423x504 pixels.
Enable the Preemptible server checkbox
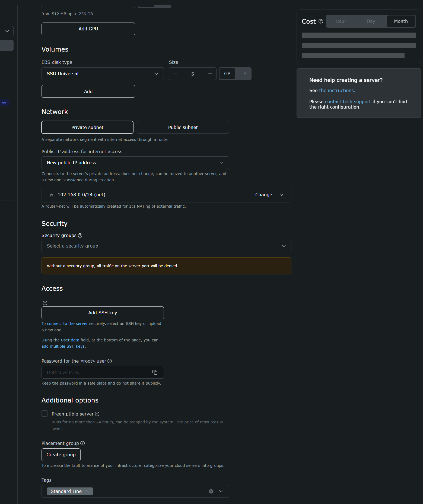(x=45, y=414)
